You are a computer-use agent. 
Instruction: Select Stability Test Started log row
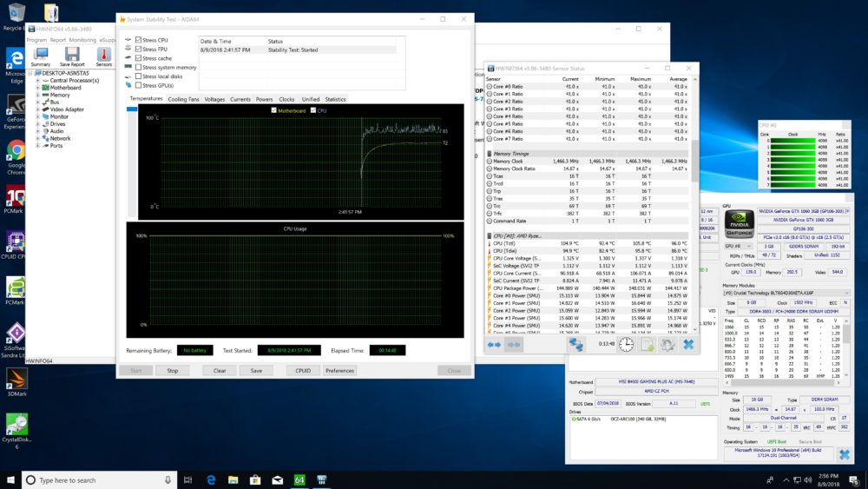coord(298,50)
